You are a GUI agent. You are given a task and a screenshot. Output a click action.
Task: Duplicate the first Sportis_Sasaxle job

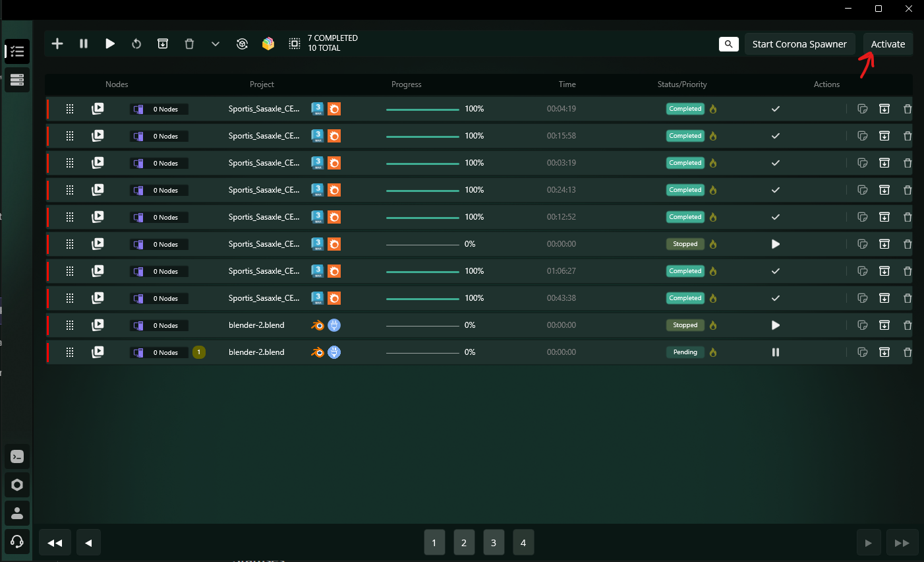(x=862, y=109)
